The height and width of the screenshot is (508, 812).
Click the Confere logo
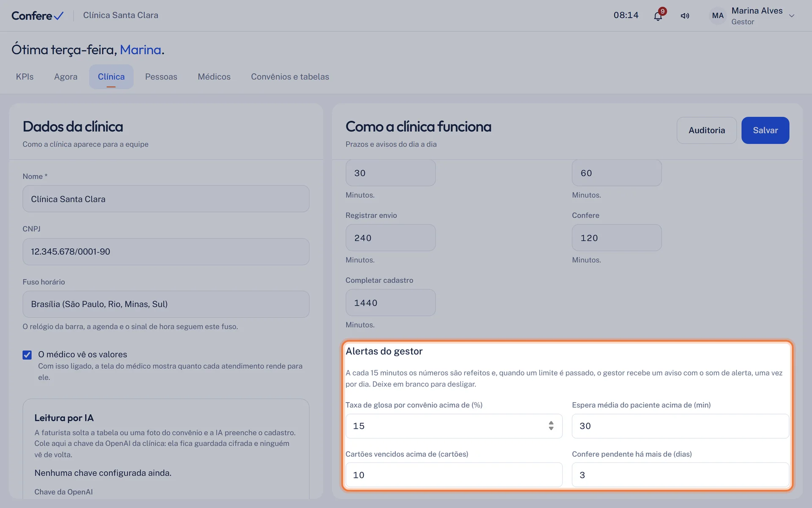click(37, 16)
